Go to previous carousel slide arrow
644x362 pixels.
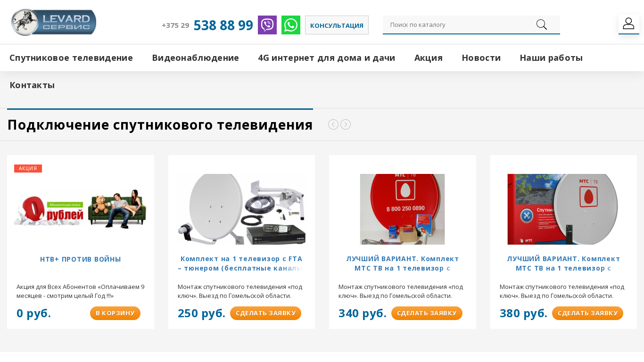[x=333, y=124]
